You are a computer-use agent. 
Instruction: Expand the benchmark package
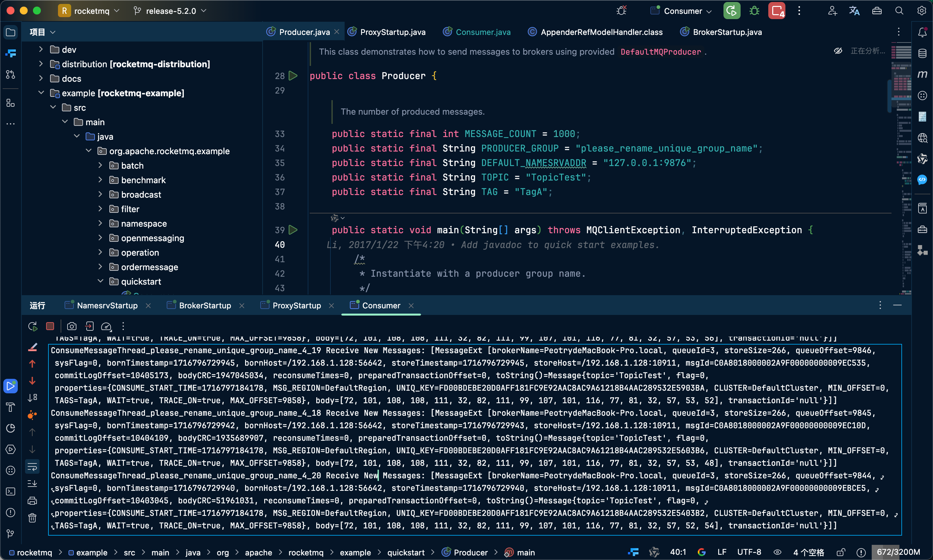100,180
